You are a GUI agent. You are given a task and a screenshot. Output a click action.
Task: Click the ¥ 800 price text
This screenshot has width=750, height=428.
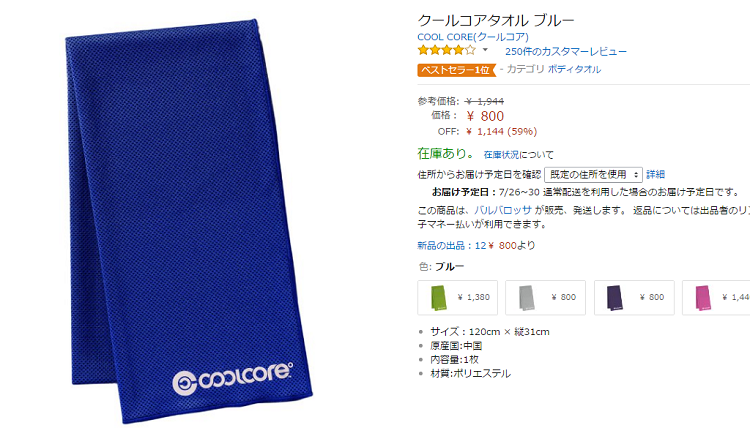pos(485,116)
